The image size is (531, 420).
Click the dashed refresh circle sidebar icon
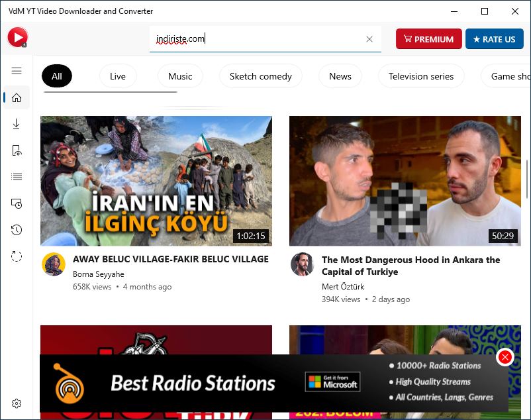(17, 256)
